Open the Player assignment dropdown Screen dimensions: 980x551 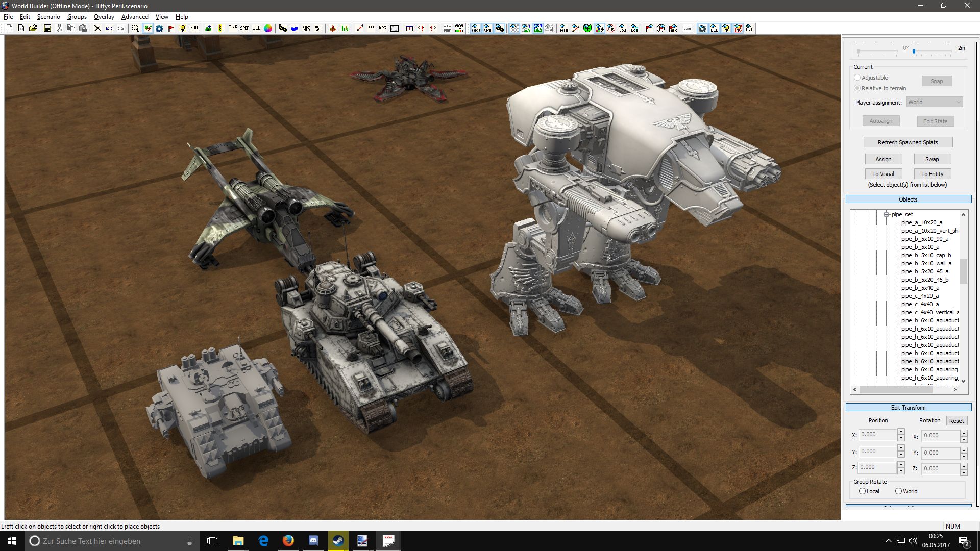934,102
